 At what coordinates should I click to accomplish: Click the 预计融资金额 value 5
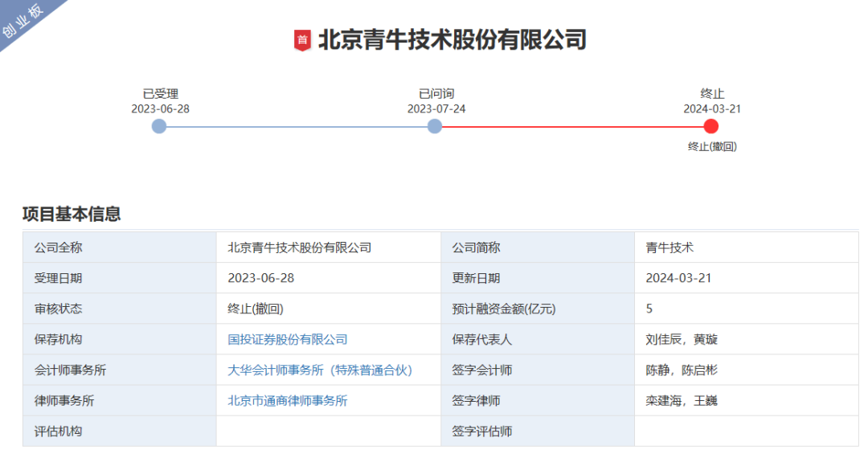coord(649,309)
